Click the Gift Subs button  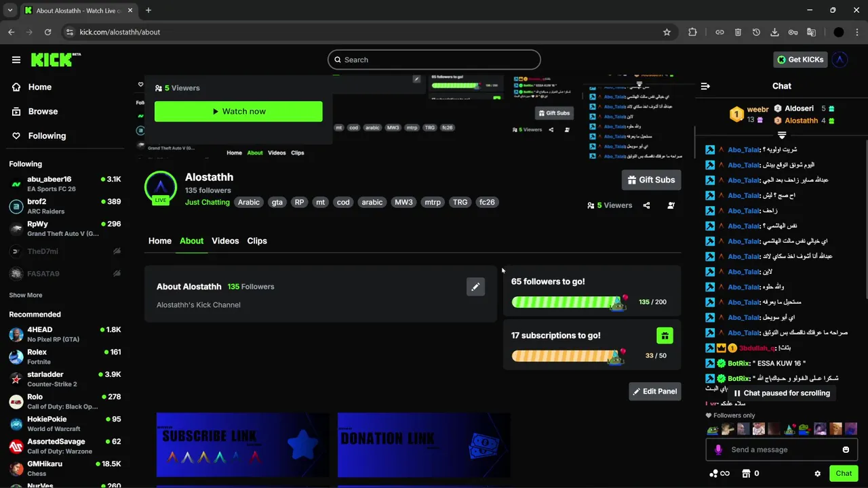click(x=651, y=180)
